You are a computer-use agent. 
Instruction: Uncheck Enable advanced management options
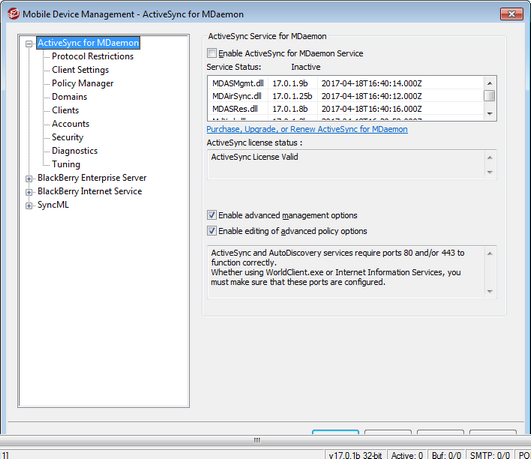tap(212, 215)
